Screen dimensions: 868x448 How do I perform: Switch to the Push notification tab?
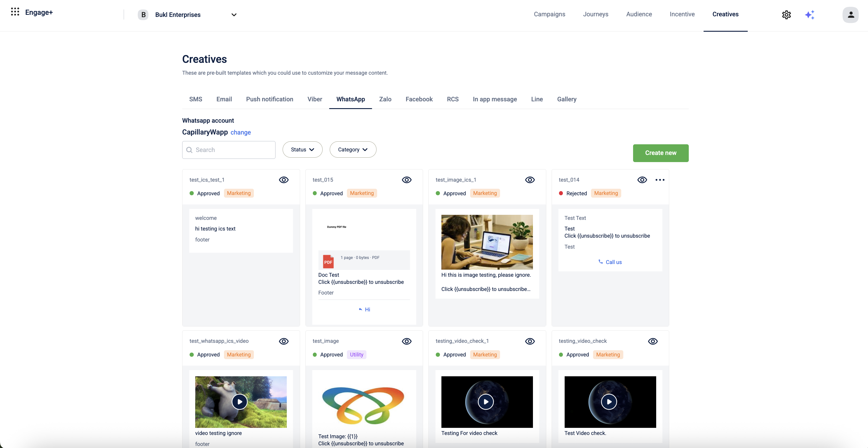270,99
